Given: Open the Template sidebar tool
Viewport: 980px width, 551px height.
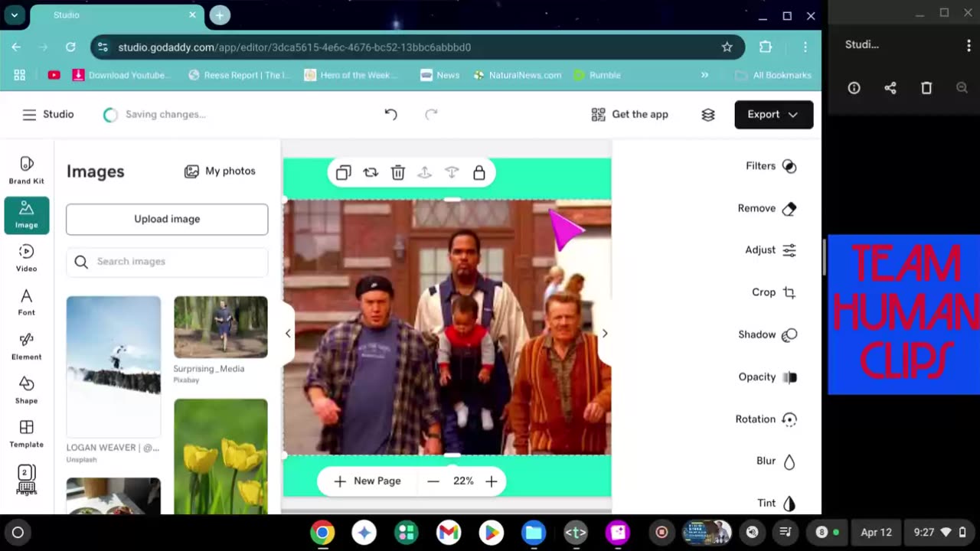Looking at the screenshot, I should click(x=27, y=434).
